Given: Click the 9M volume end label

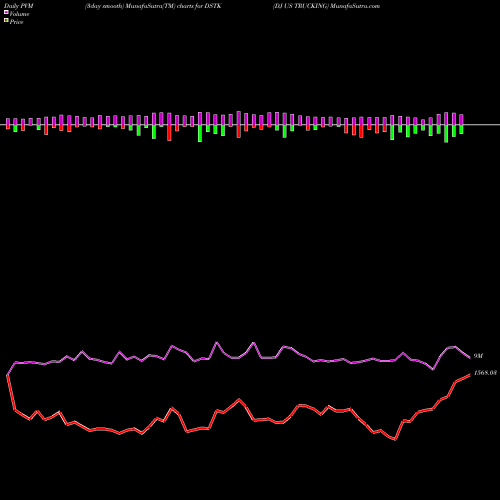Looking at the screenshot, I should pyautogui.click(x=478, y=356).
